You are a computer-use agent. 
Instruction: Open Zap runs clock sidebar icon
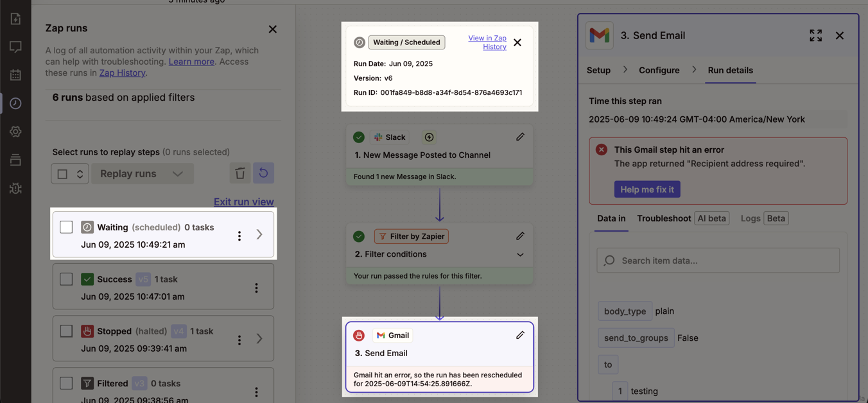[x=15, y=103]
